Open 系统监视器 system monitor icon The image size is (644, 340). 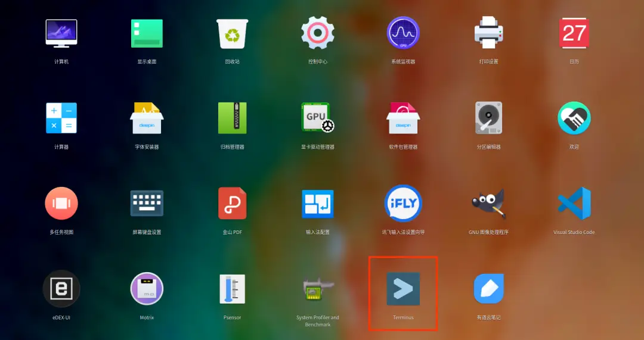(x=403, y=33)
